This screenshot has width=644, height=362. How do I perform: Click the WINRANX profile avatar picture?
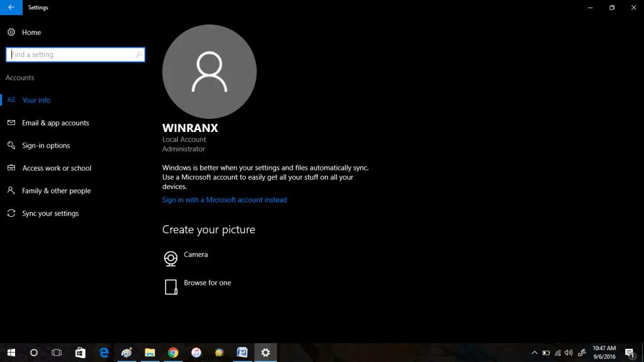coord(209,72)
